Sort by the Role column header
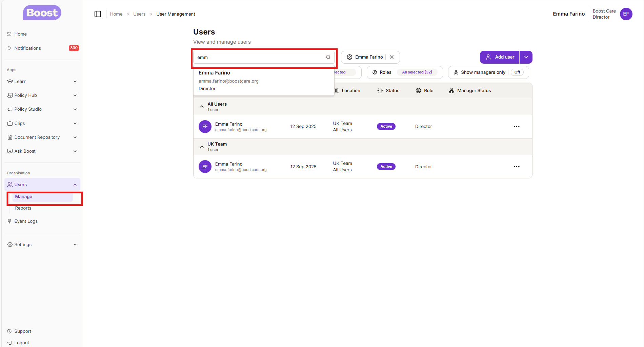644x347 pixels. (x=424, y=90)
